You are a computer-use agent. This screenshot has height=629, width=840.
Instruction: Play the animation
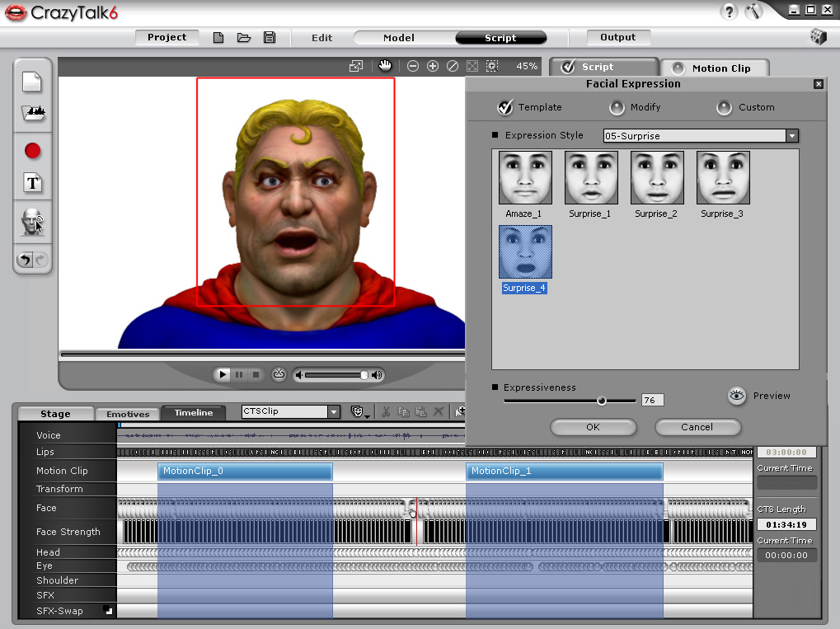pyautogui.click(x=223, y=374)
